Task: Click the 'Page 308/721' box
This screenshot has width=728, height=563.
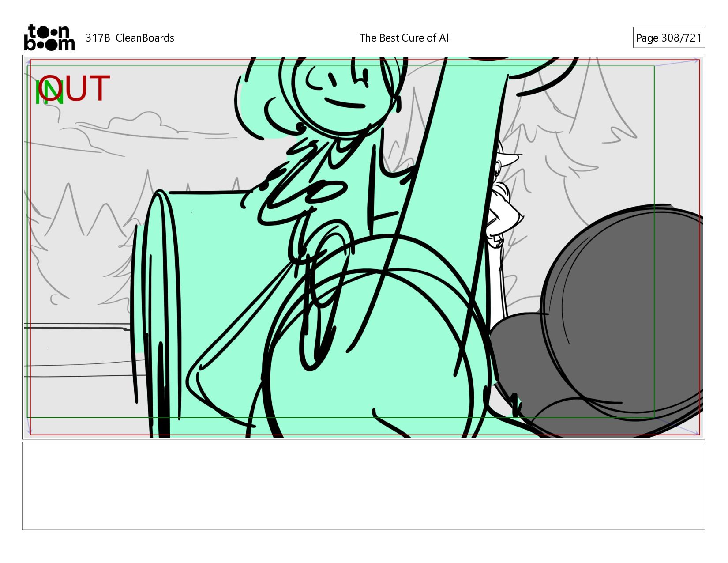Action: pyautogui.click(x=668, y=38)
